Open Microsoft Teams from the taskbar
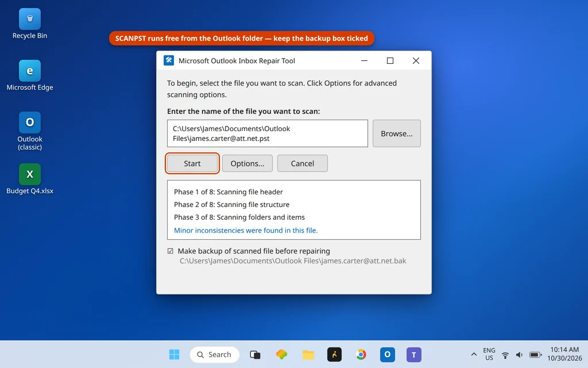Screen dimensions: 588x368 414,354
